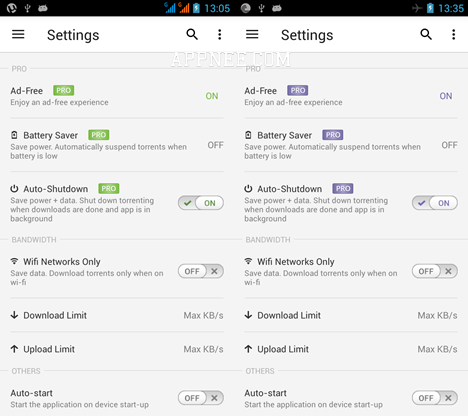Open the hamburger menu in left Settings screen
The height and width of the screenshot is (416, 468).
[x=18, y=34]
